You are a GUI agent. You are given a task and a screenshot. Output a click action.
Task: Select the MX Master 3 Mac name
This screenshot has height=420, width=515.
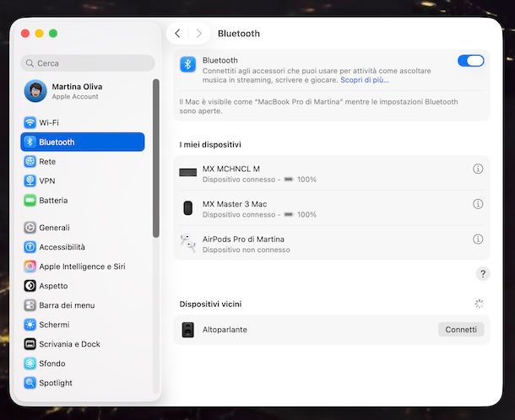tap(235, 204)
